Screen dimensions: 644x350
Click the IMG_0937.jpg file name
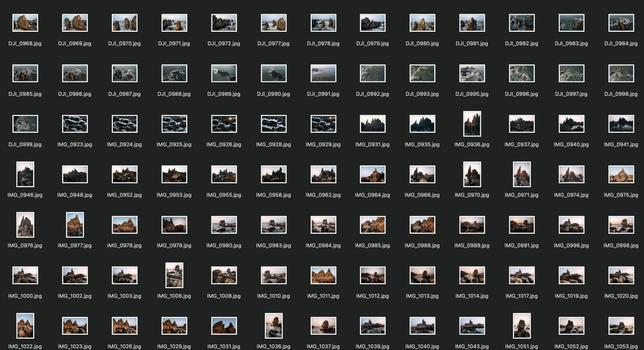[522, 145]
